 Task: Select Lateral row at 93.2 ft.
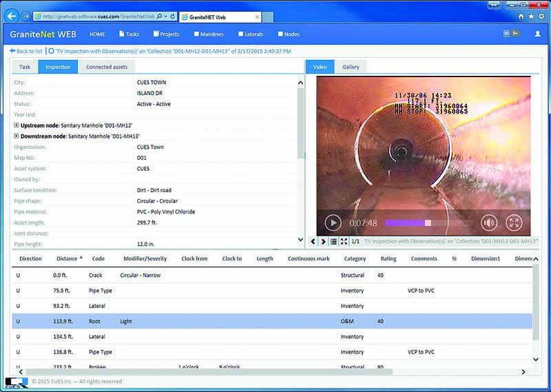271,306
